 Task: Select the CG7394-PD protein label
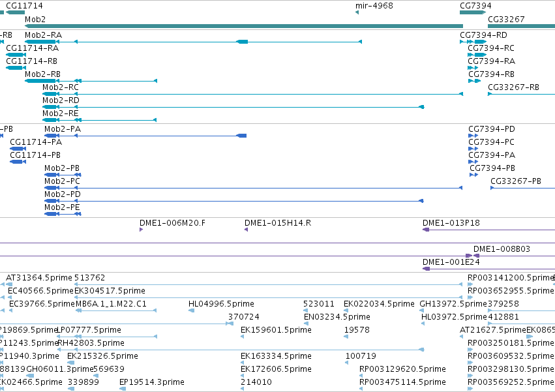[x=491, y=129]
